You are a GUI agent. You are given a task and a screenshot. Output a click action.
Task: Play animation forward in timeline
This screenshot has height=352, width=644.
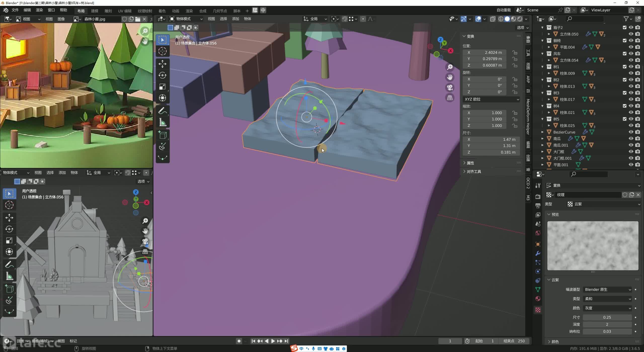pyautogui.click(x=273, y=341)
